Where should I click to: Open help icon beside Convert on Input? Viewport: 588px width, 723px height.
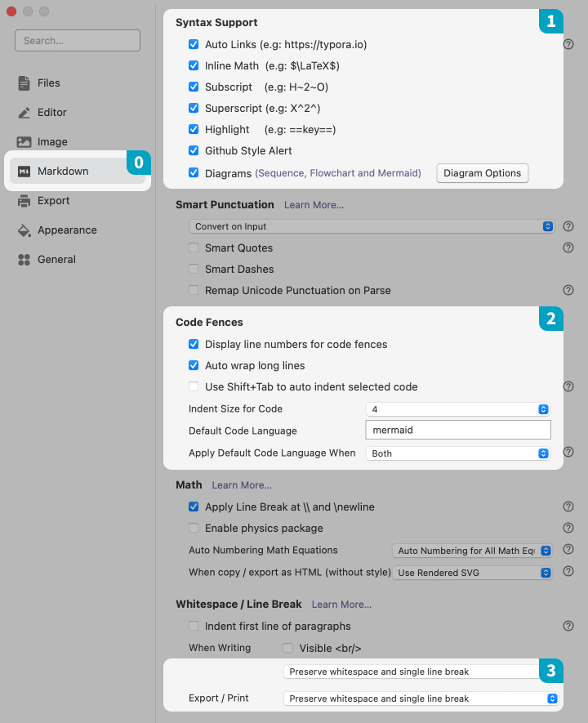[x=568, y=226]
